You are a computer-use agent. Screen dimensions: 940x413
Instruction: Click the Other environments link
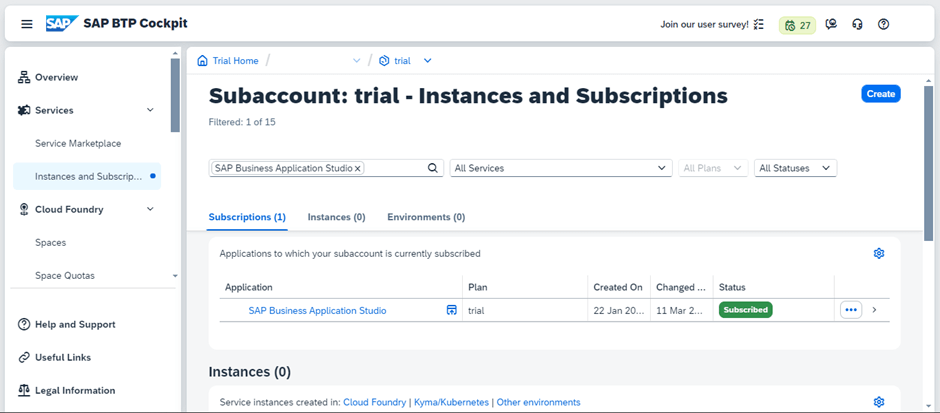pos(538,402)
